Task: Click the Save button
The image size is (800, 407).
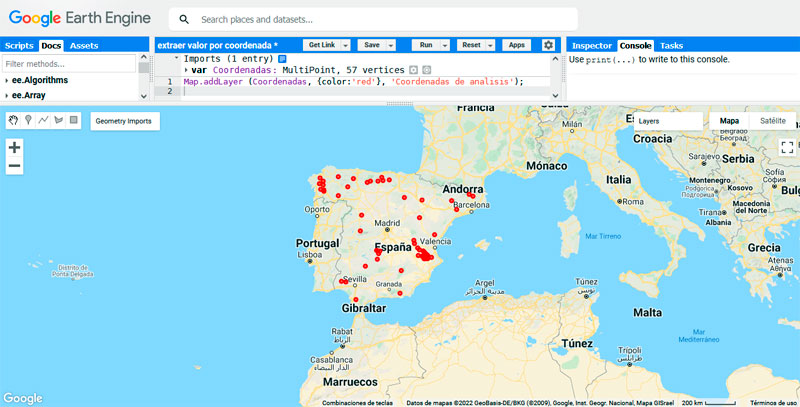Action: (372, 45)
